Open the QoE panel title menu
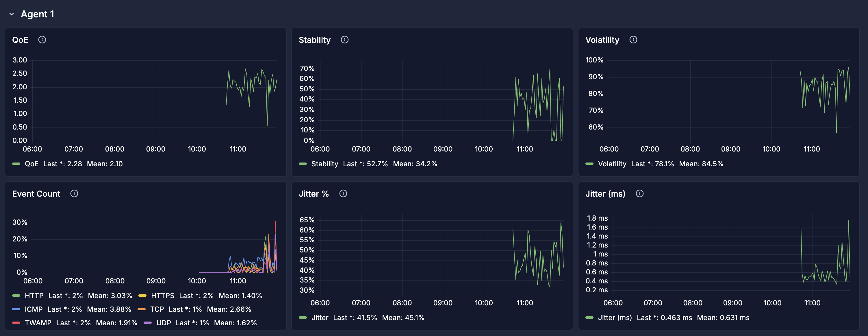Image resolution: width=868 pixels, height=336 pixels. coord(20,40)
